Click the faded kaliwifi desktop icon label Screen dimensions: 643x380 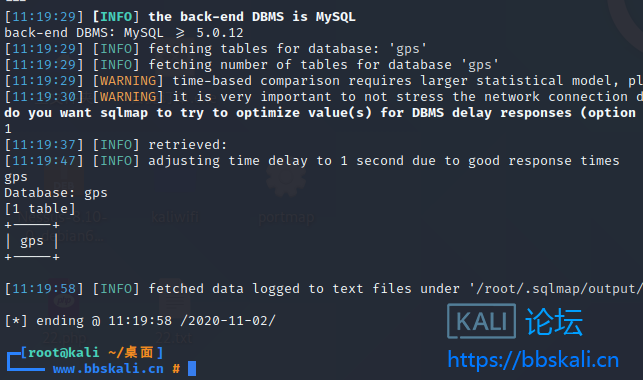(x=175, y=216)
